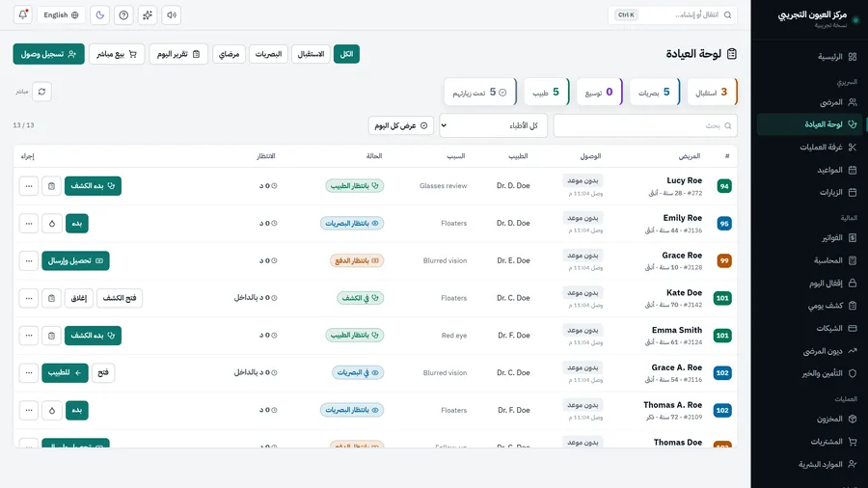Open التأمين والخير in sidebar
The image size is (868, 488).
click(810, 373)
